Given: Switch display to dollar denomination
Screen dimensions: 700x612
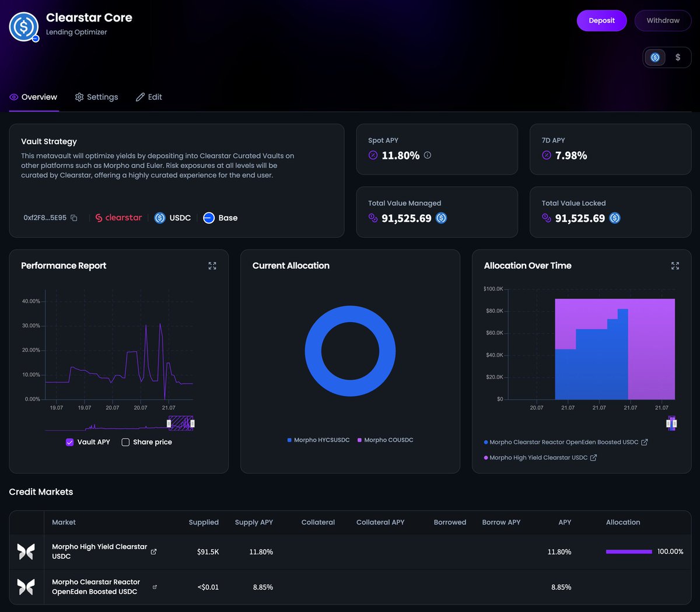Looking at the screenshot, I should click(x=678, y=57).
